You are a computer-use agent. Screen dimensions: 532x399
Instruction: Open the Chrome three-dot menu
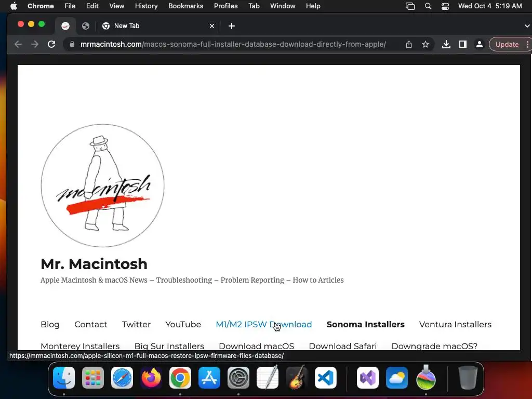pos(527,45)
